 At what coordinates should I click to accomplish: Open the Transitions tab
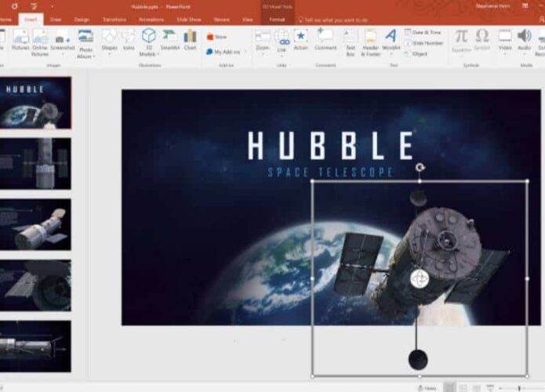tap(114, 20)
